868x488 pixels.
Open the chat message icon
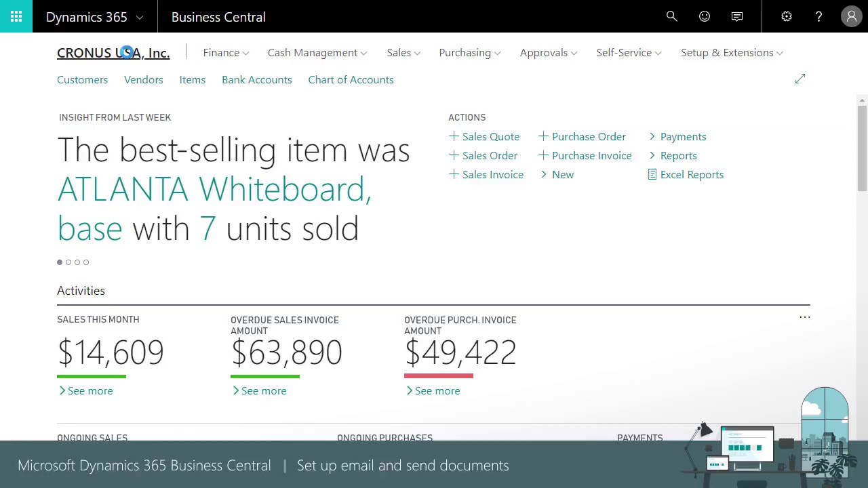click(737, 16)
